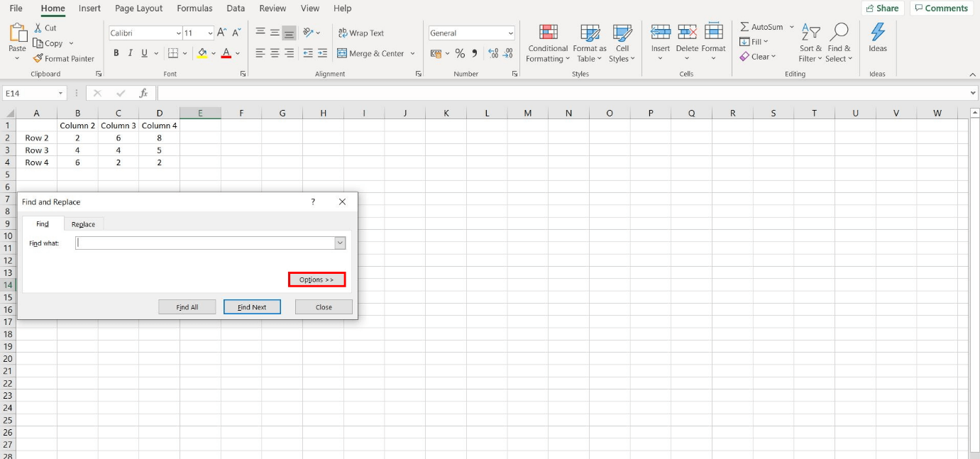Image resolution: width=980 pixels, height=459 pixels.
Task: Open the Formulas ribbon tab
Action: click(x=194, y=9)
